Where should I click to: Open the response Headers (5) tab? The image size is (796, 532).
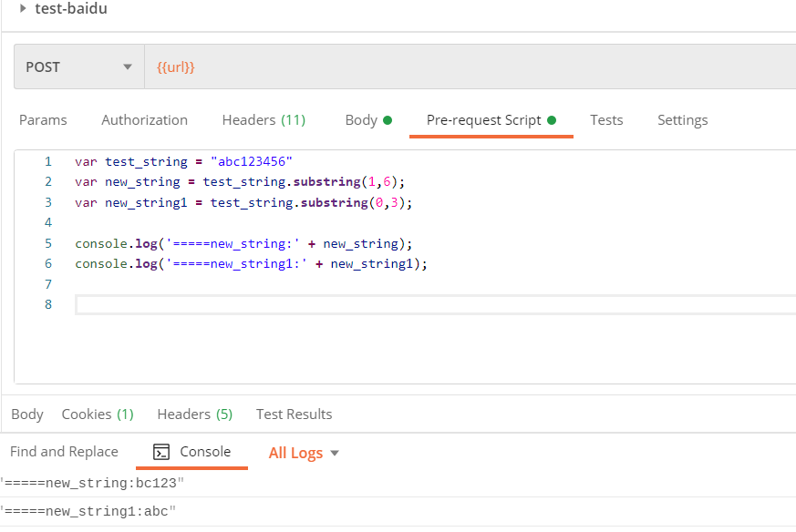[x=195, y=414]
